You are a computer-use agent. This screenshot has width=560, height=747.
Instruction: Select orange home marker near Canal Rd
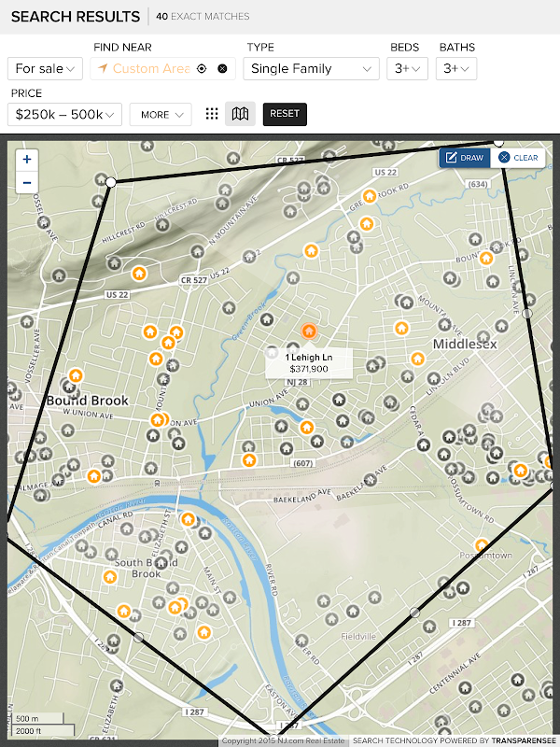189,519
